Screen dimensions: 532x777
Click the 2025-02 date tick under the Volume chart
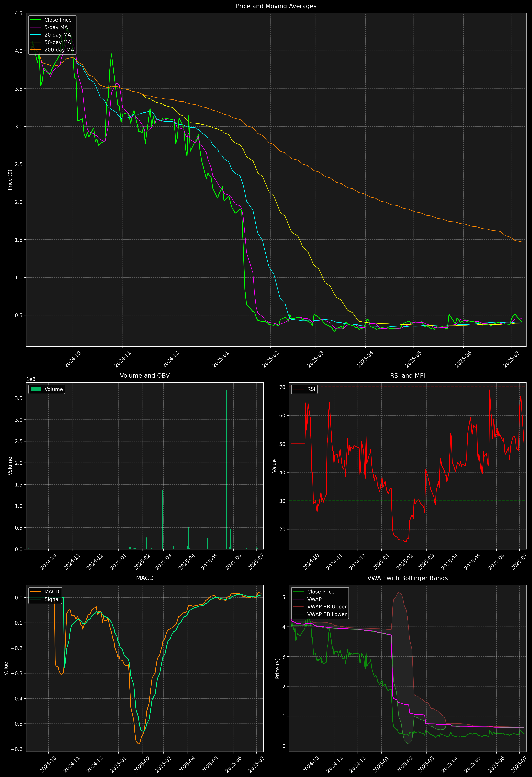pos(142,562)
